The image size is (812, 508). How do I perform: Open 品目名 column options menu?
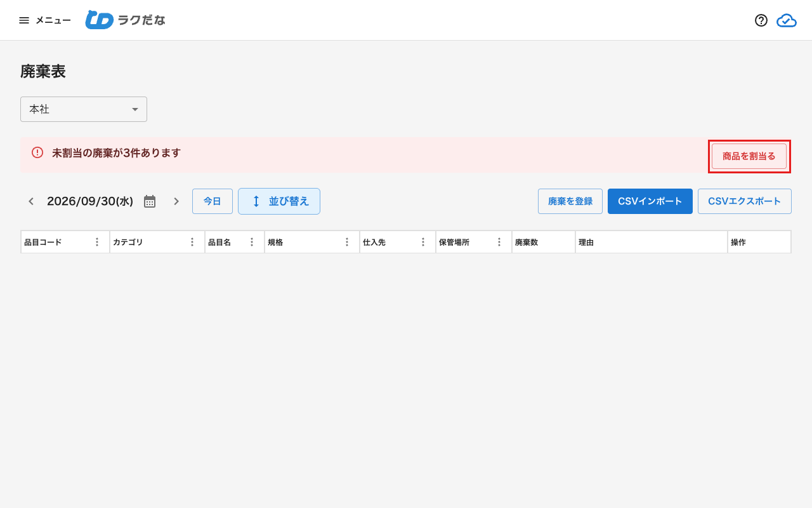point(252,242)
